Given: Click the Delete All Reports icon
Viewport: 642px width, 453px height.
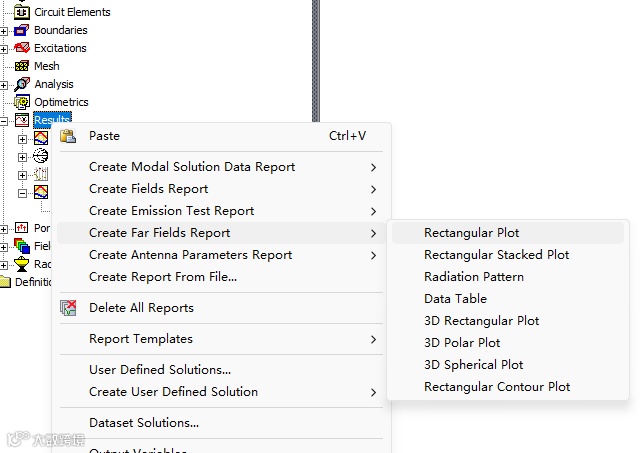Looking at the screenshot, I should (x=68, y=308).
